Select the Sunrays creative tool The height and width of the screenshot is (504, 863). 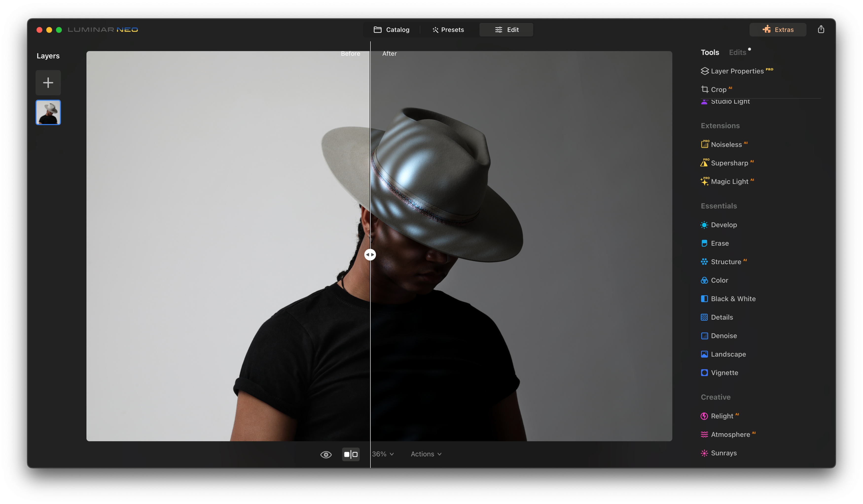(x=724, y=453)
